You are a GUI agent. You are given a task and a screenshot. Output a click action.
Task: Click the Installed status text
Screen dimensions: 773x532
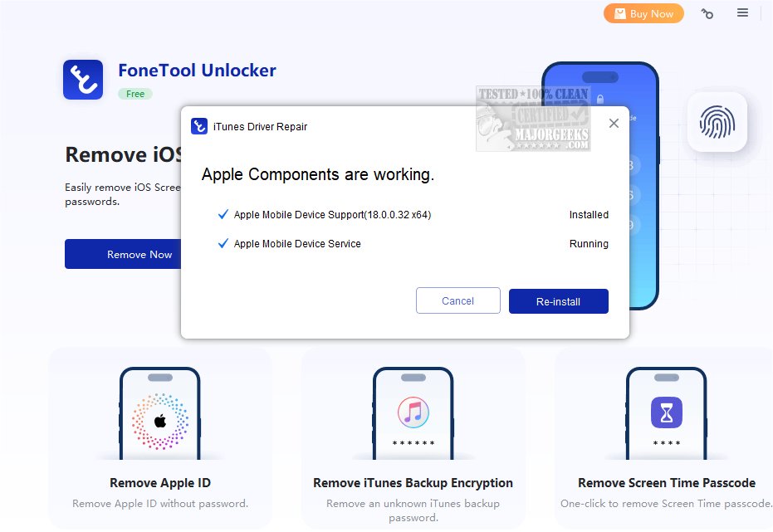589,215
